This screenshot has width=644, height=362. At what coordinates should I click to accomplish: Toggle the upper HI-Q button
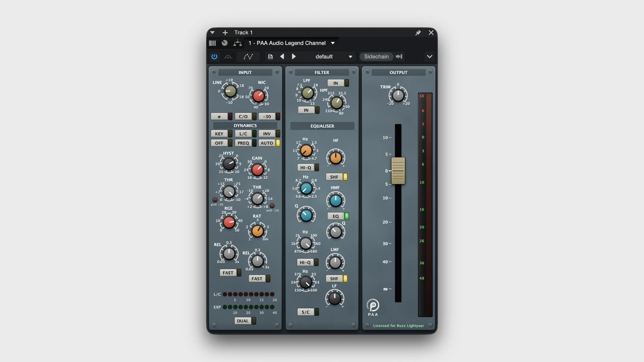pyautogui.click(x=306, y=168)
